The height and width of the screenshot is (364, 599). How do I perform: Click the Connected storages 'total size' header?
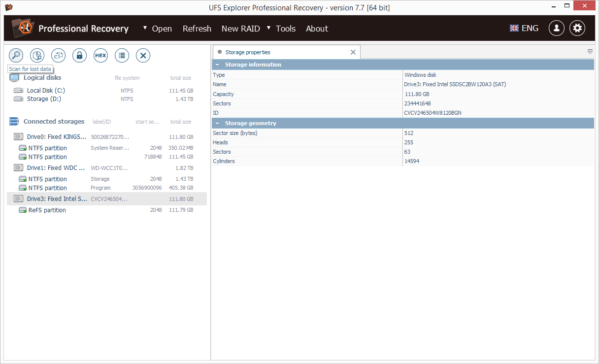tap(181, 122)
